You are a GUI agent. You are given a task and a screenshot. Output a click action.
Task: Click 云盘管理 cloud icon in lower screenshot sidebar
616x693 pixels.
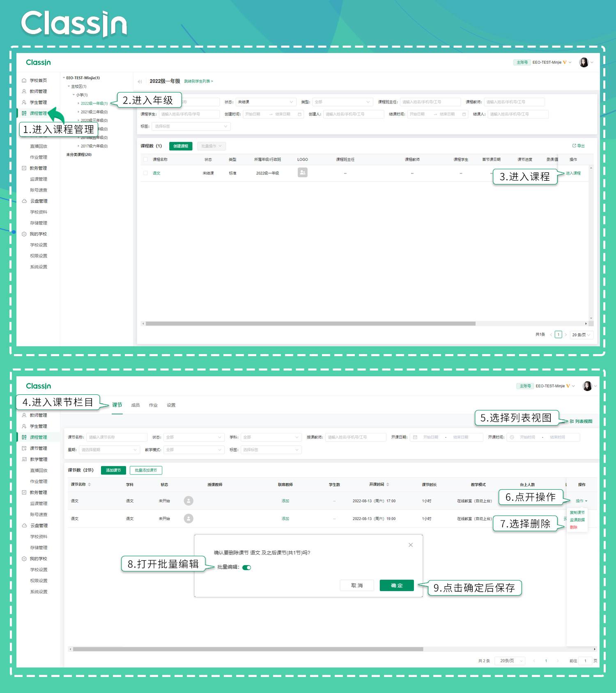(24, 525)
